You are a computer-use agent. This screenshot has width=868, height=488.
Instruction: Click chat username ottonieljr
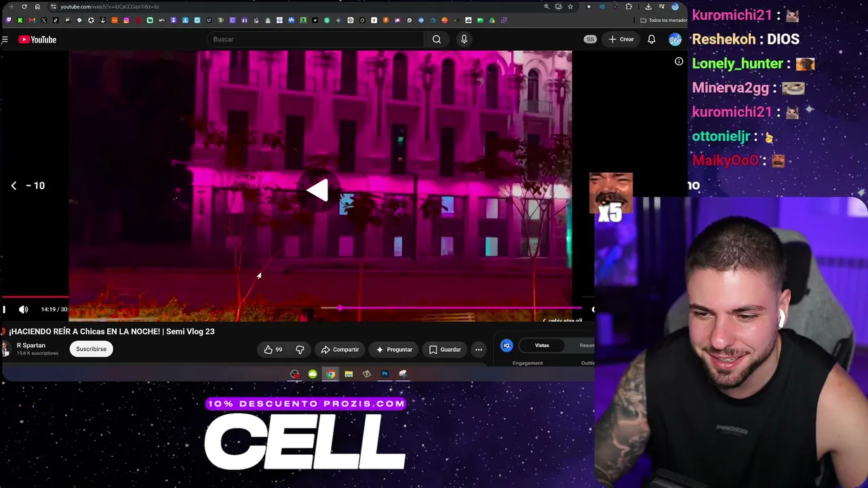point(721,137)
